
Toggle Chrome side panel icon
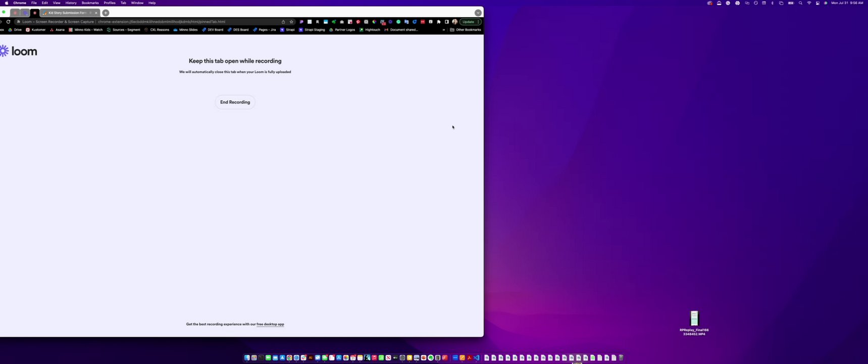(447, 22)
